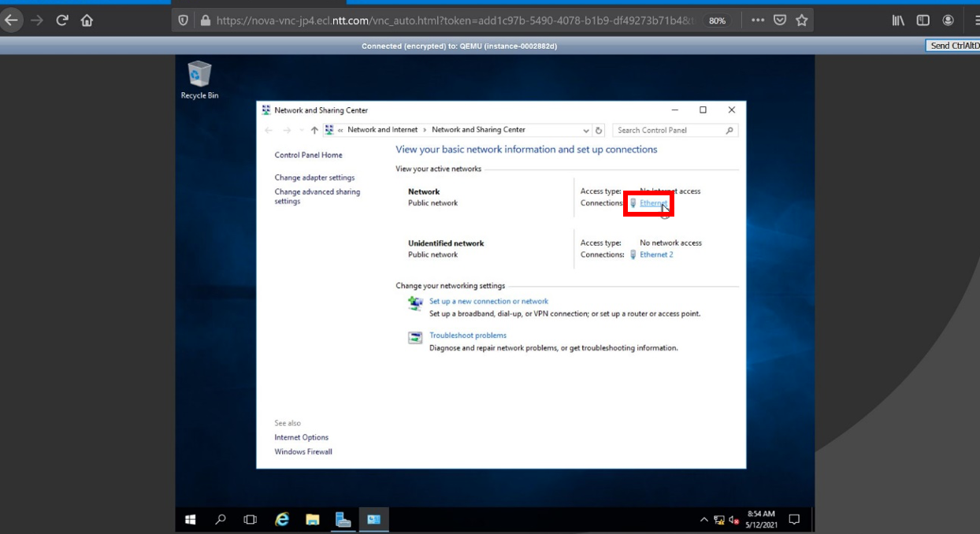Open Change adapter settings

[314, 178]
